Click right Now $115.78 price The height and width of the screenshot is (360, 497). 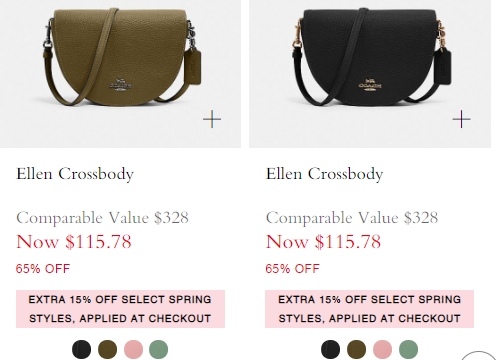tap(323, 241)
